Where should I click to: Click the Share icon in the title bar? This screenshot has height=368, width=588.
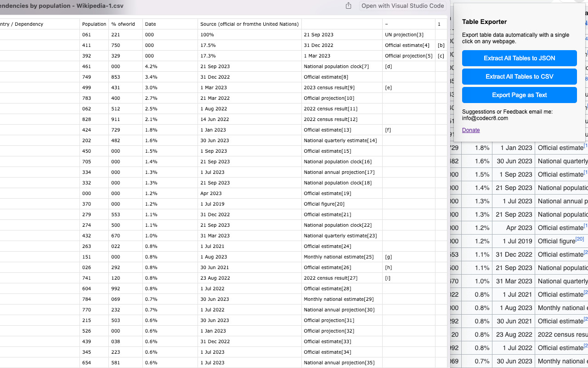(x=348, y=6)
